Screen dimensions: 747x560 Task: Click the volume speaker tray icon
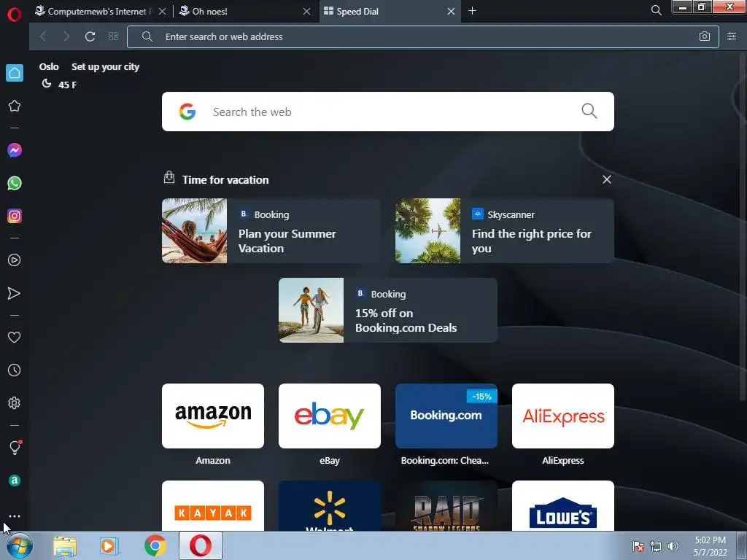point(673,546)
